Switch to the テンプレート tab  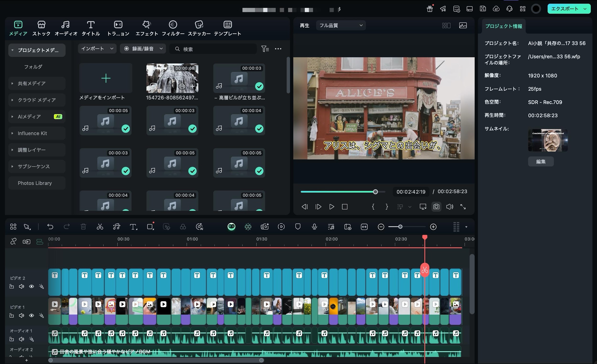[x=228, y=28]
